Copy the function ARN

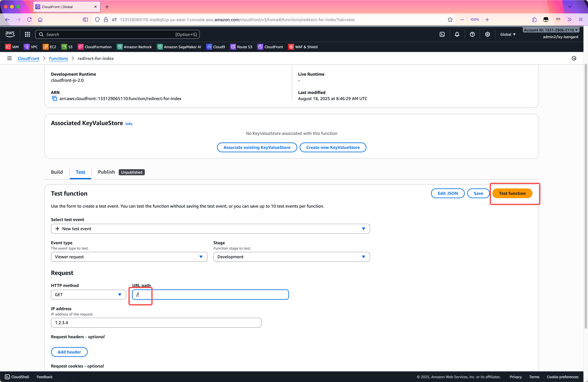[55, 99]
